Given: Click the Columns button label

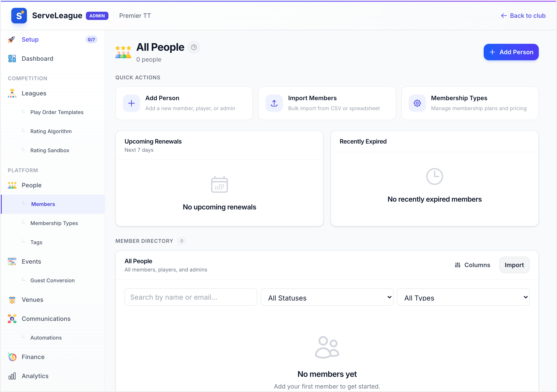Looking at the screenshot, I should pos(477,265).
